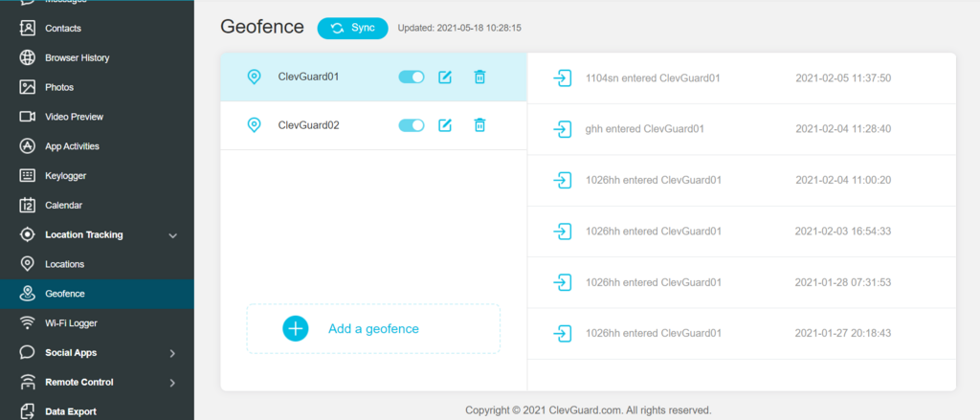Image resolution: width=980 pixels, height=420 pixels.
Task: Click the Geofence sidebar icon
Action: pyautogui.click(x=28, y=293)
